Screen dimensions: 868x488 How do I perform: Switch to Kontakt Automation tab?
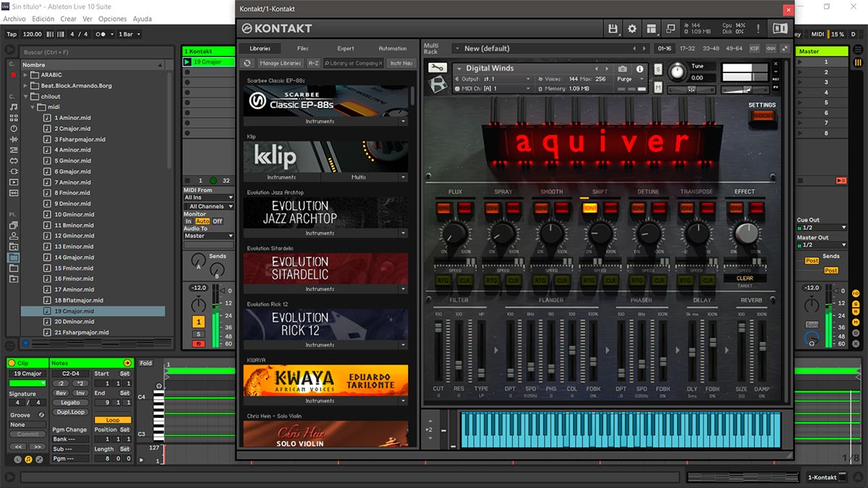click(393, 48)
